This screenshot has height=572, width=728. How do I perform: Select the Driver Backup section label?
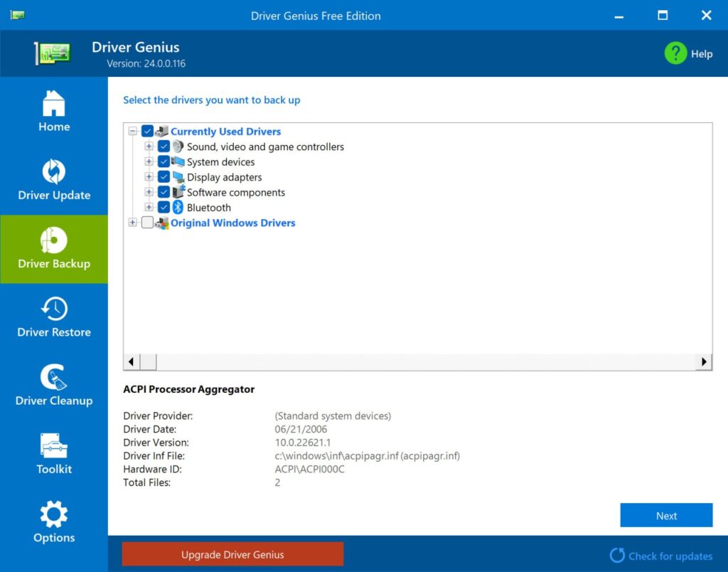point(54,263)
